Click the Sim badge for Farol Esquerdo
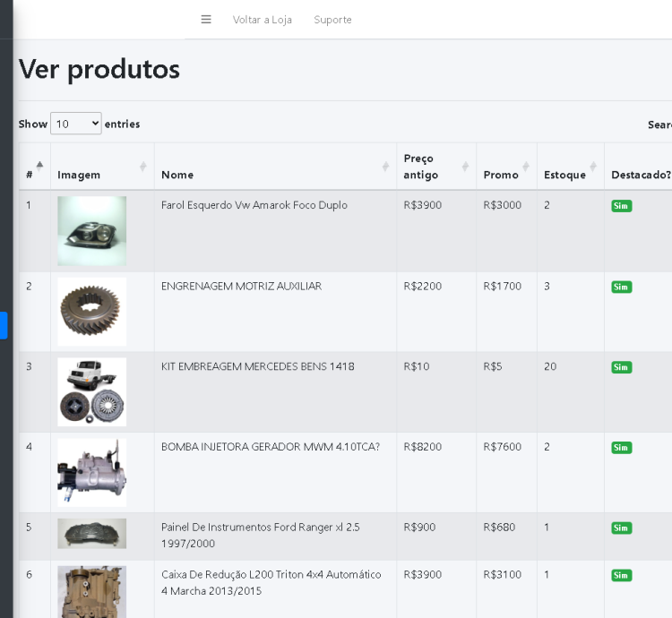 622,206
